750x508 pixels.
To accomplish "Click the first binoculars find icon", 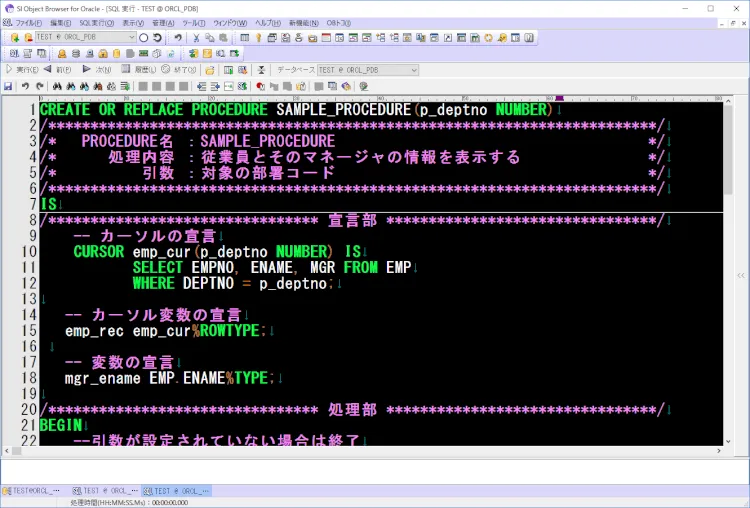I will coord(57,87).
